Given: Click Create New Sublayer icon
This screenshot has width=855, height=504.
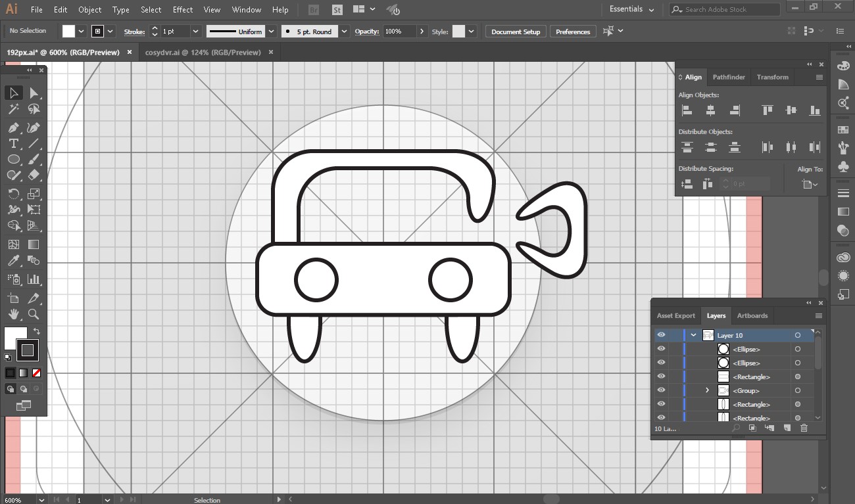Looking at the screenshot, I should click(769, 428).
